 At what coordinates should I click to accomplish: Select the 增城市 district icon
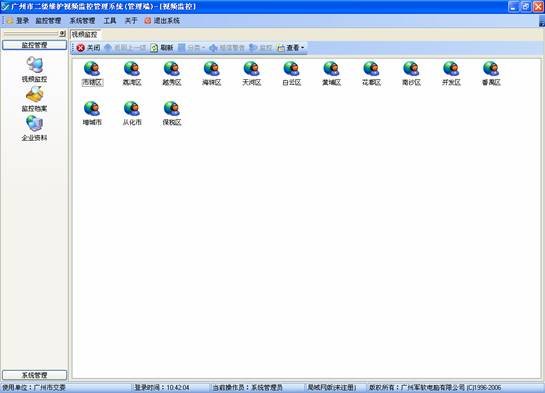point(92,113)
